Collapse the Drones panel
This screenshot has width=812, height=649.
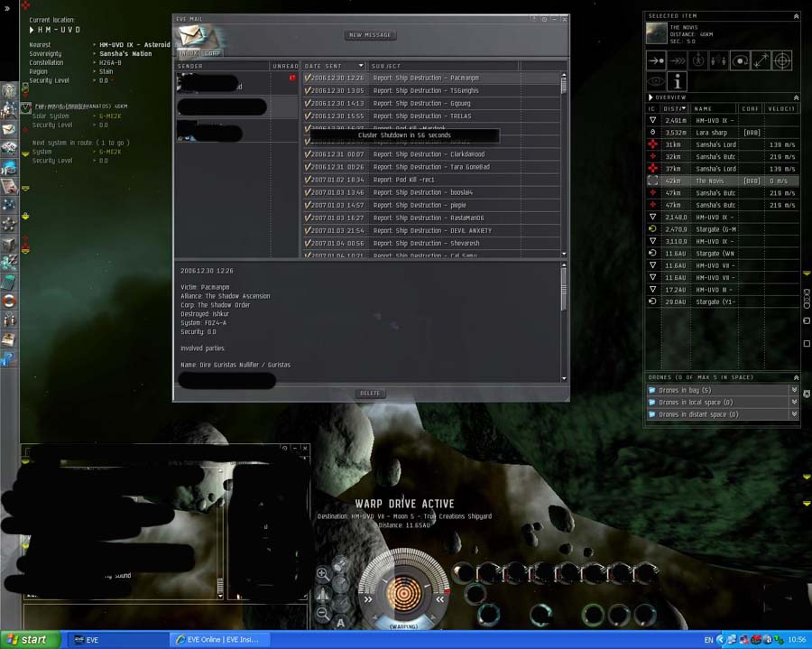[796, 377]
